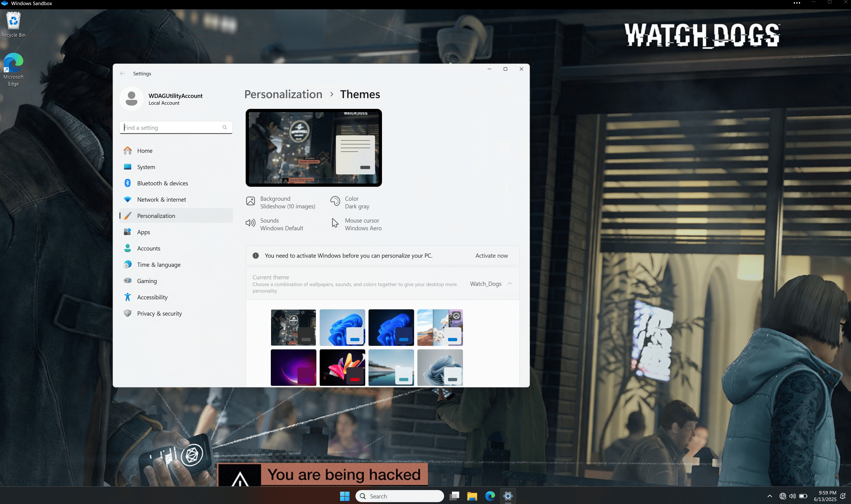
Task: Open the Color palette icon
Action: tap(335, 201)
